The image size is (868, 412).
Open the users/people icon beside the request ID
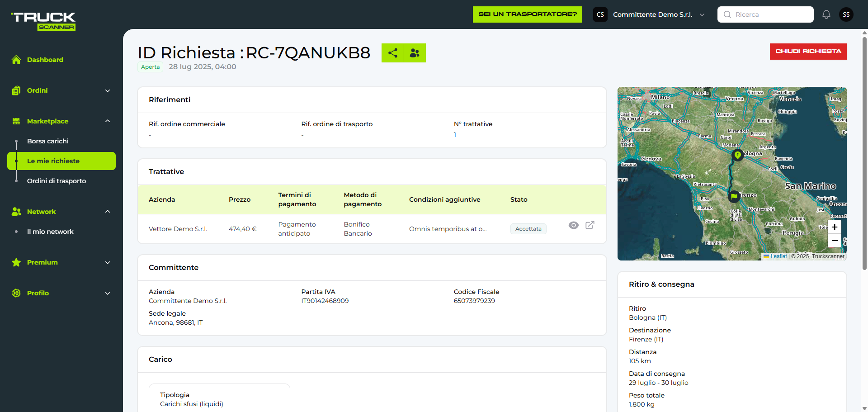click(415, 53)
